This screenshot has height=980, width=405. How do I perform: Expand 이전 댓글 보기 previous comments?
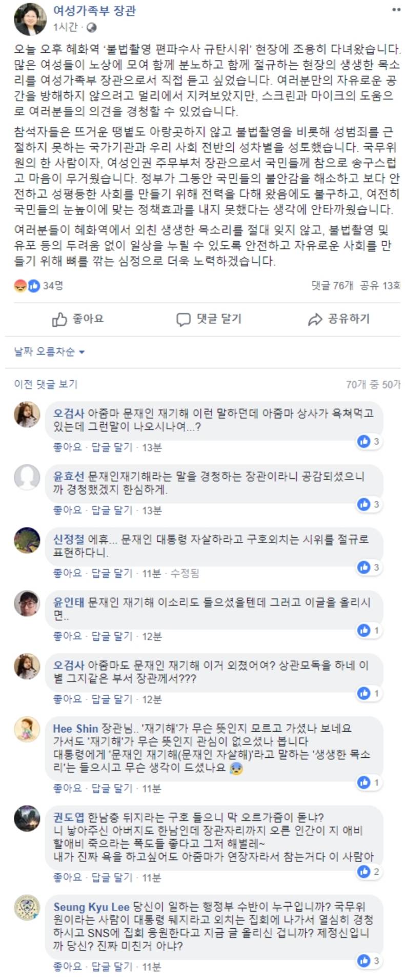click(46, 384)
